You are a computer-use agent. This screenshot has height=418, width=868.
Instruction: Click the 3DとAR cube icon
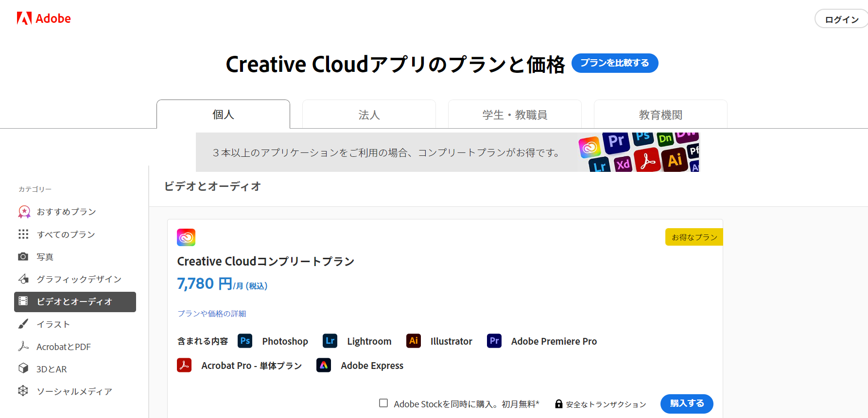click(23, 368)
